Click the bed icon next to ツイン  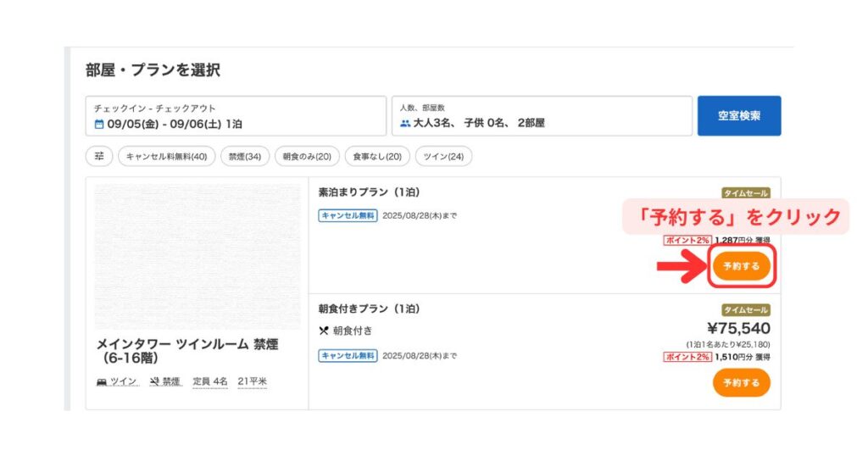point(102,382)
